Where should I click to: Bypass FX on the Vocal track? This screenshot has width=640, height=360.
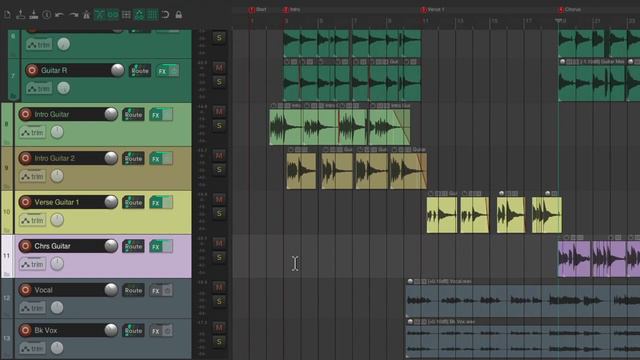pos(167,291)
